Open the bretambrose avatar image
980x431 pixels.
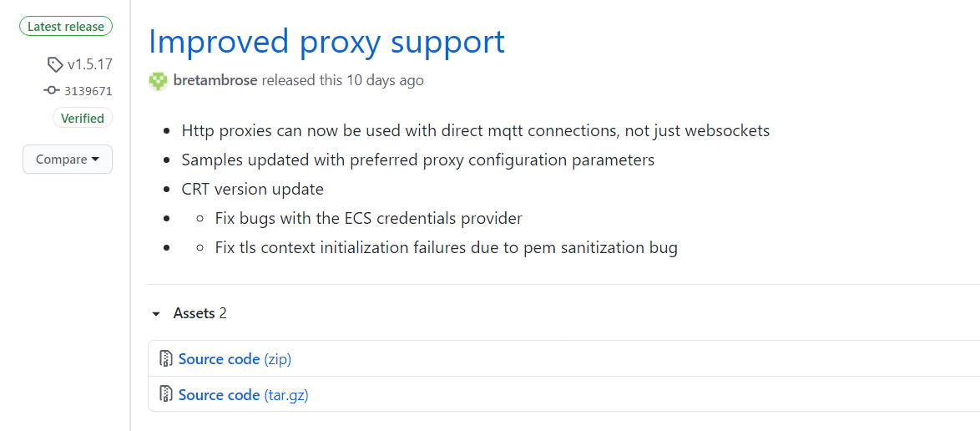(158, 81)
